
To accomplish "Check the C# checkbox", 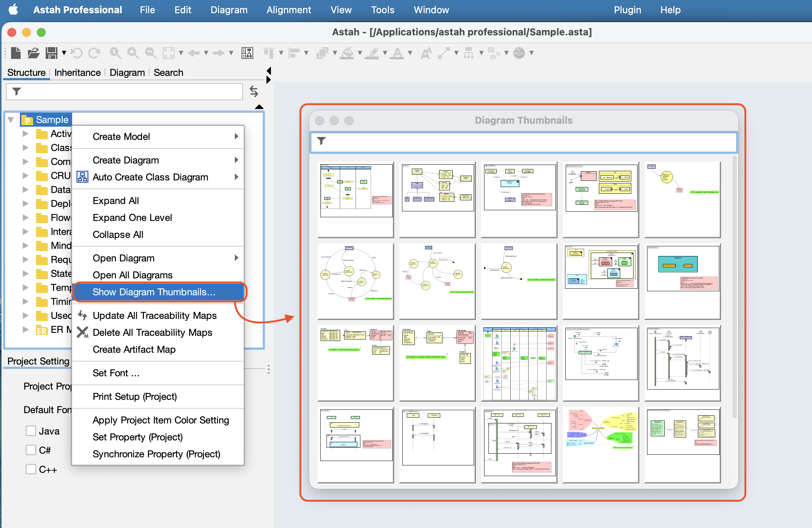I will coord(31,450).
